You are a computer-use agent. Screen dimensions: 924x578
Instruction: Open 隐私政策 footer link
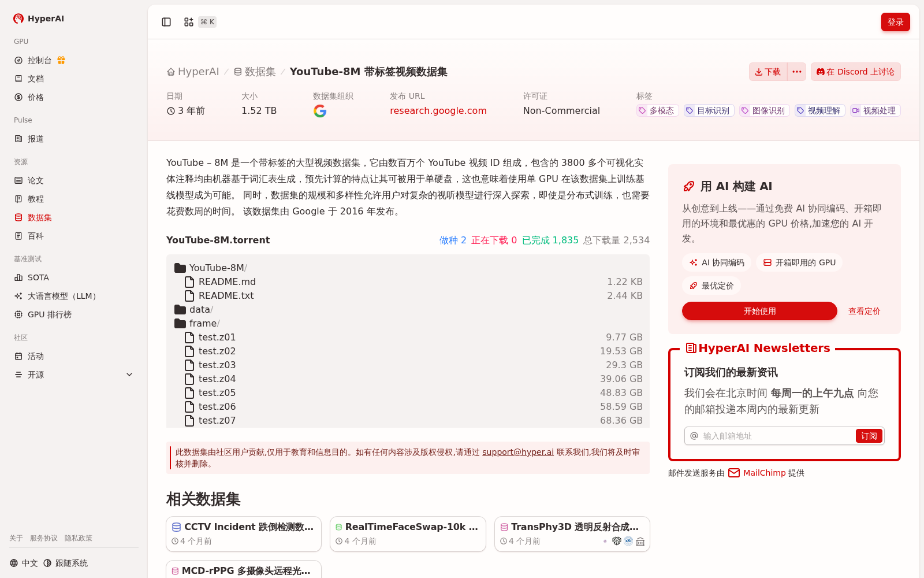click(79, 538)
